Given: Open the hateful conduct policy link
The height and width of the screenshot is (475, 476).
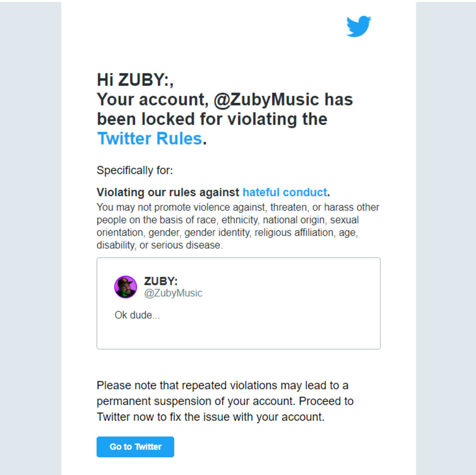Looking at the screenshot, I should tap(284, 192).
